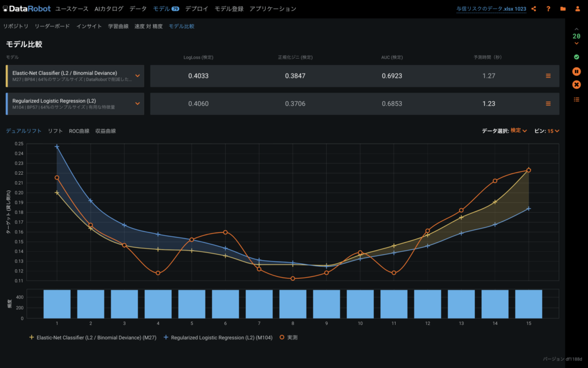Open the projects folder icon
Image resolution: width=588 pixels, height=368 pixels.
(x=563, y=9)
